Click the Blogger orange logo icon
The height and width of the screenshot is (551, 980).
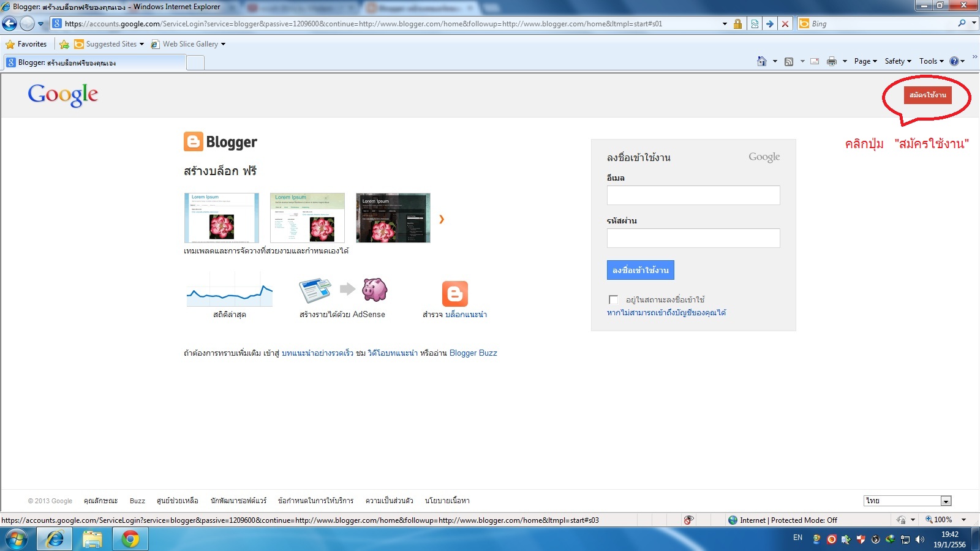193,141
